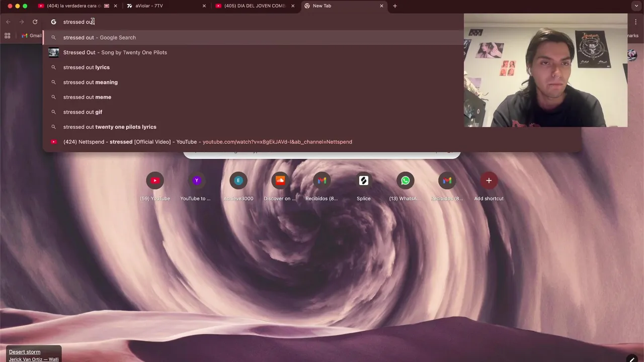Close the aViolar - 7TV tab
Image resolution: width=644 pixels, height=362 pixels.
click(204, 6)
